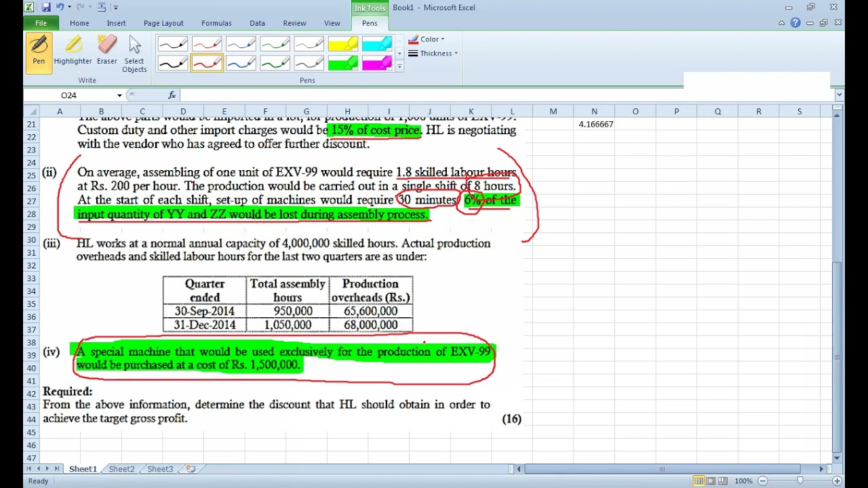868x488 pixels.
Task: Click the insert function fx button
Action: coord(172,96)
